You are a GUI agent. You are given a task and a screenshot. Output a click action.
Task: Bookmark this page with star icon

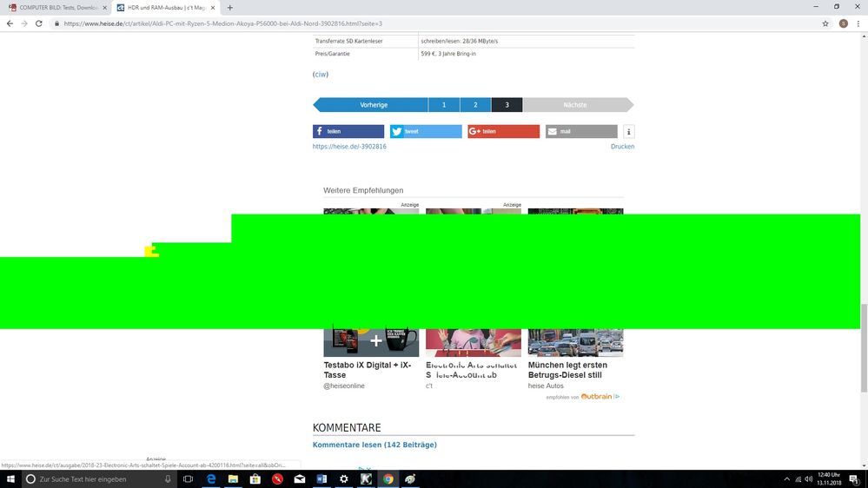click(x=825, y=23)
